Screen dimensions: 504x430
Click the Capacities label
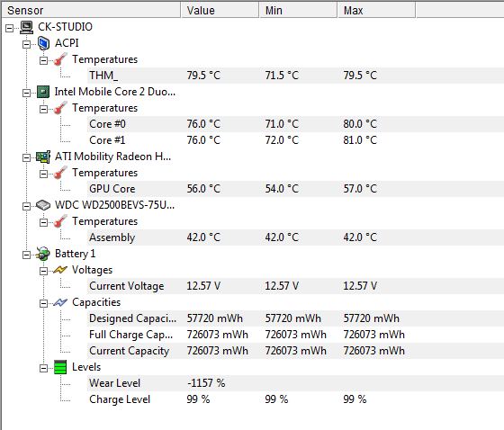pos(96,302)
